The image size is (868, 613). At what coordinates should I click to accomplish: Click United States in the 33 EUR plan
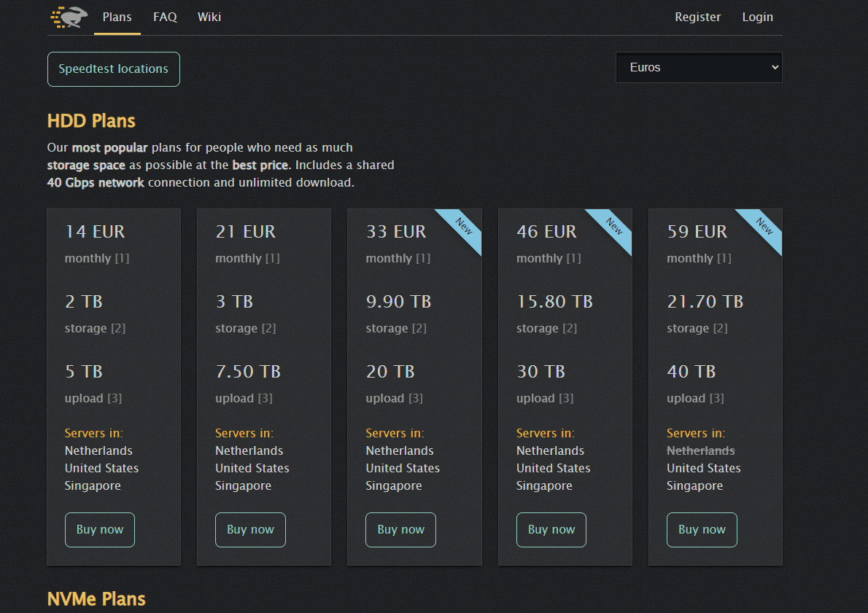[403, 468]
